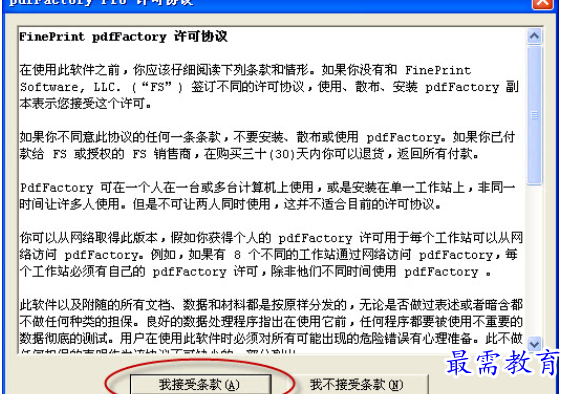The height and width of the screenshot is (394, 568).
Task: Click the scrollbar up arrow
Action: [x=535, y=36]
